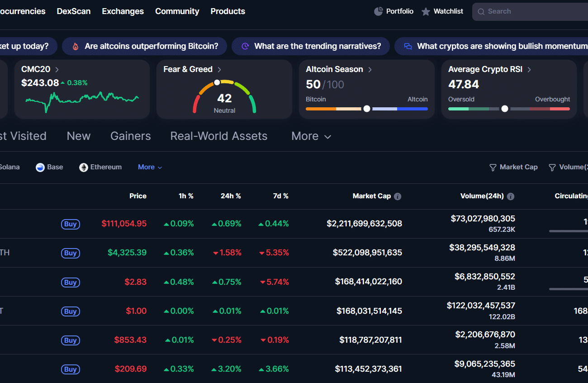Click the $113,452,373,361 market cap value

tap(369, 369)
